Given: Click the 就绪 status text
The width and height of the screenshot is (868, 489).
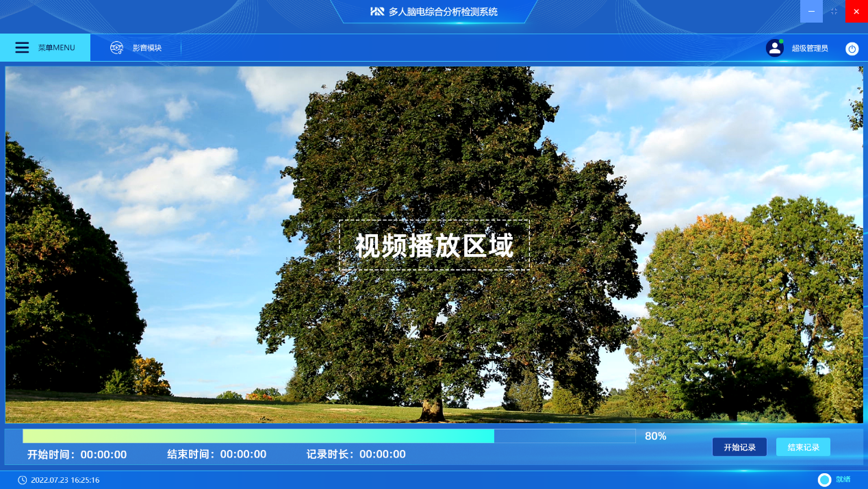Looking at the screenshot, I should pyautogui.click(x=843, y=479).
